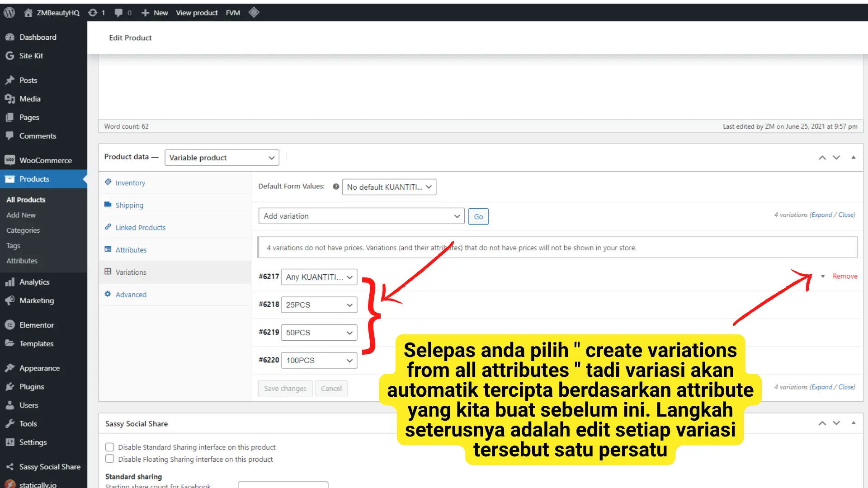Click the Settings icon in the sidebar
The height and width of the screenshot is (488, 868).
click(10, 442)
